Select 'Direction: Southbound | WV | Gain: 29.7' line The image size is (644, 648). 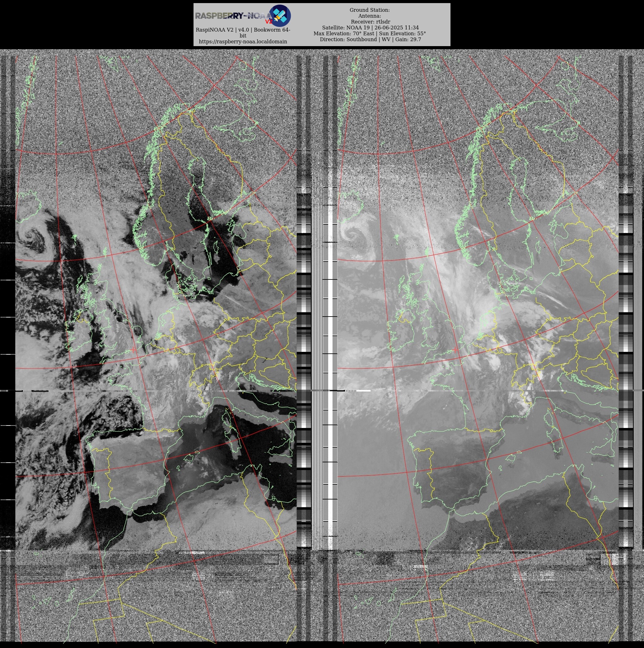[x=371, y=39]
